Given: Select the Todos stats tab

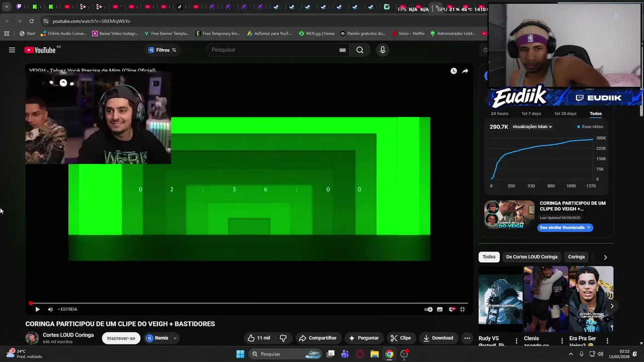Looking at the screenshot, I should pyautogui.click(x=596, y=114).
